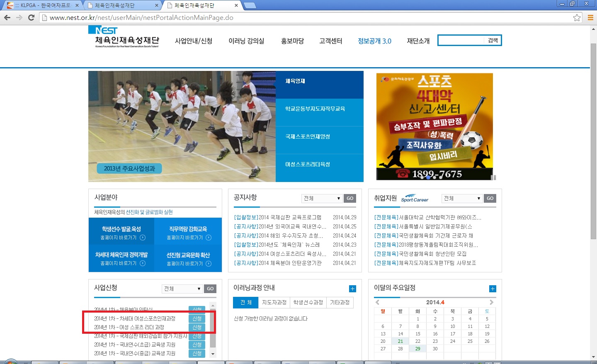Open the 정보공개 3.0 menu

(375, 41)
